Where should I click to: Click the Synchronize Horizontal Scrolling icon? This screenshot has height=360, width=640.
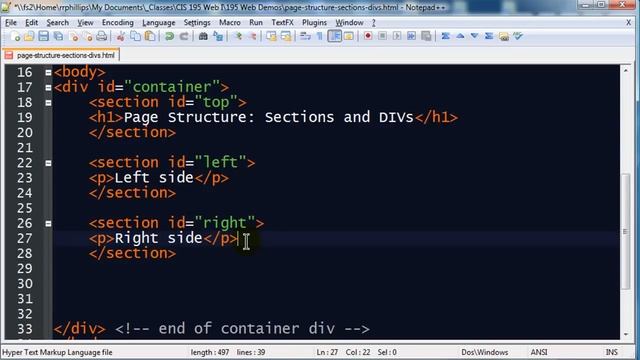pyautogui.click(x=286, y=37)
